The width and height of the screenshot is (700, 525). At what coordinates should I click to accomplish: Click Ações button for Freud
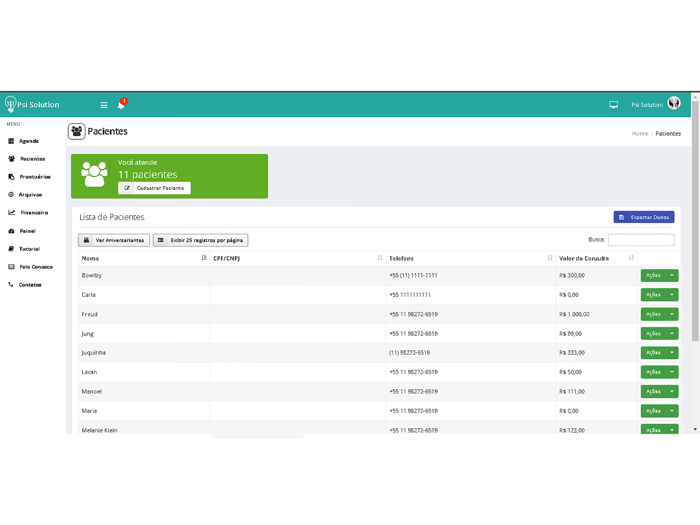pyautogui.click(x=653, y=314)
